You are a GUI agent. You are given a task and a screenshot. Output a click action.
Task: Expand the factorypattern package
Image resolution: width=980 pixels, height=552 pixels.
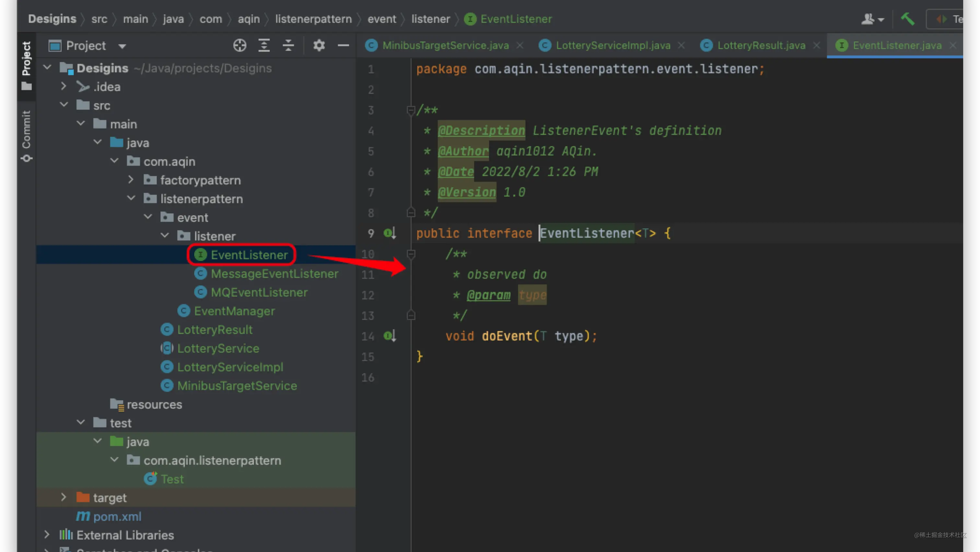pos(131,180)
